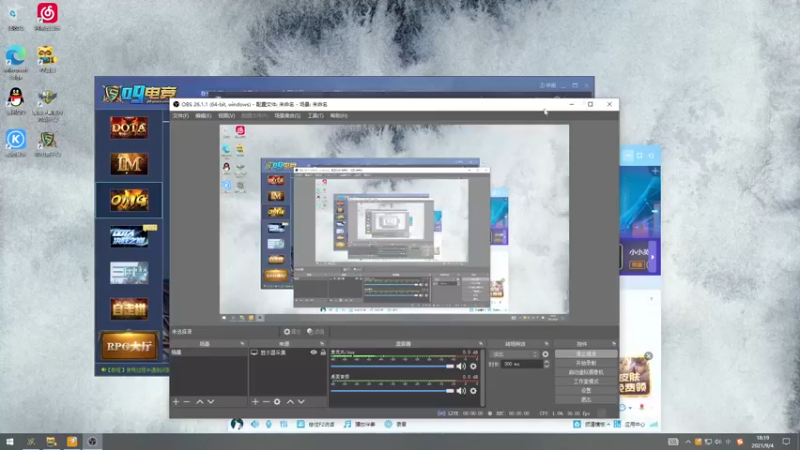Viewport: 800px width, 450px height.
Task: Open settings gear for the microphone audio track
Action: [473, 366]
